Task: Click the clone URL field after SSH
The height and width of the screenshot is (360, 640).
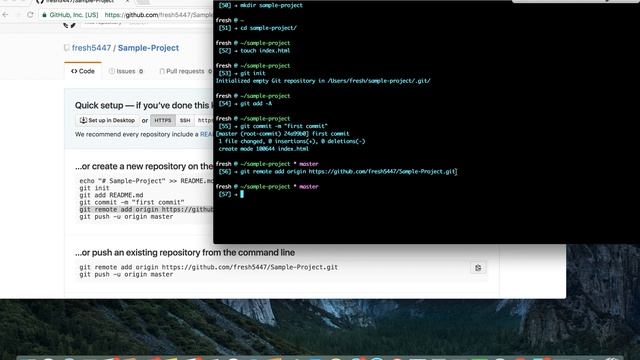Action: pyautogui.click(x=204, y=120)
